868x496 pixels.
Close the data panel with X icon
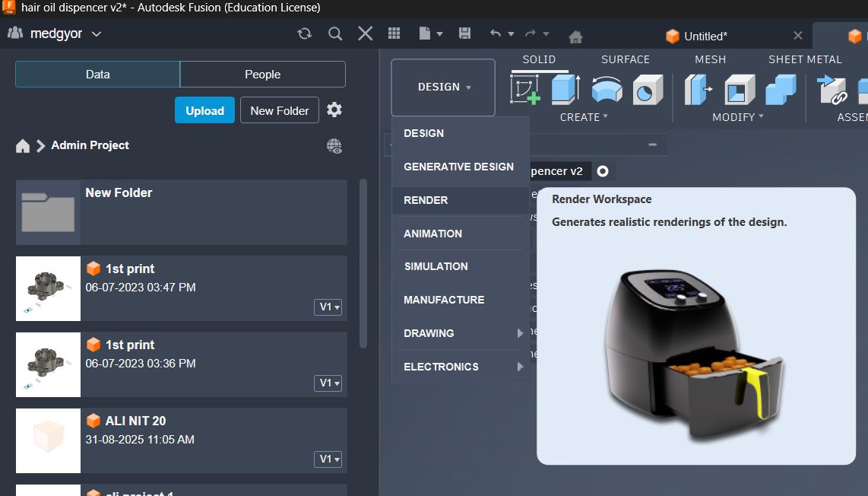[x=366, y=33]
